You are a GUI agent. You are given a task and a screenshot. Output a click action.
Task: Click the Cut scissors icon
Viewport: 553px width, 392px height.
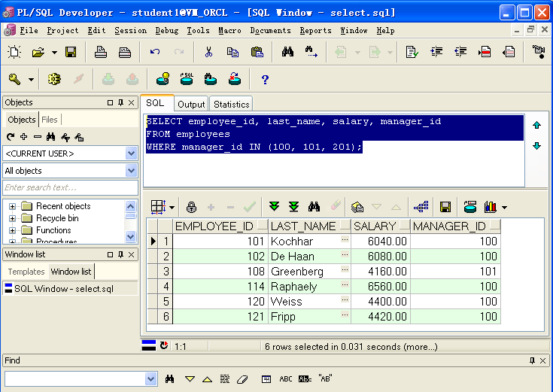[209, 52]
